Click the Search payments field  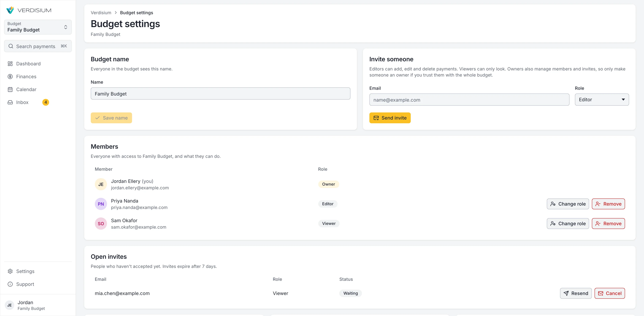(38, 46)
